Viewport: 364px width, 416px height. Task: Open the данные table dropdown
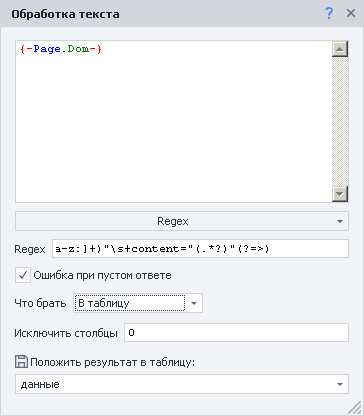pos(182,384)
